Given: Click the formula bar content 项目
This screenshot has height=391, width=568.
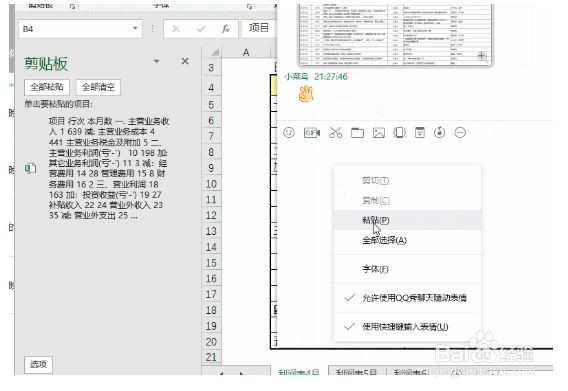Looking at the screenshot, I should click(259, 28).
